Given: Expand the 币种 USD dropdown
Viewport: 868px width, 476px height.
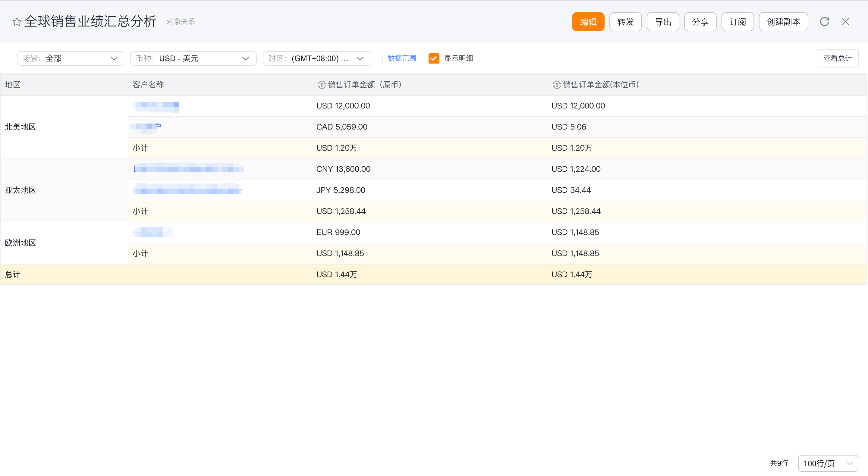Looking at the screenshot, I should pos(193,58).
